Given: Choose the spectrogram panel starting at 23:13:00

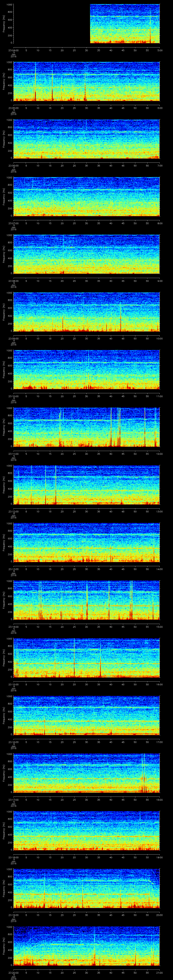Looking at the screenshot, I should pos(87,543).
